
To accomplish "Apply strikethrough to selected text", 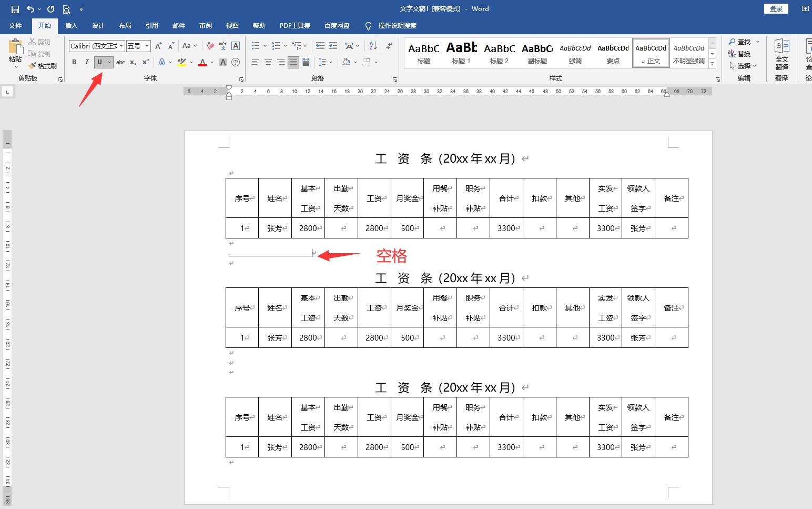I will pos(120,62).
